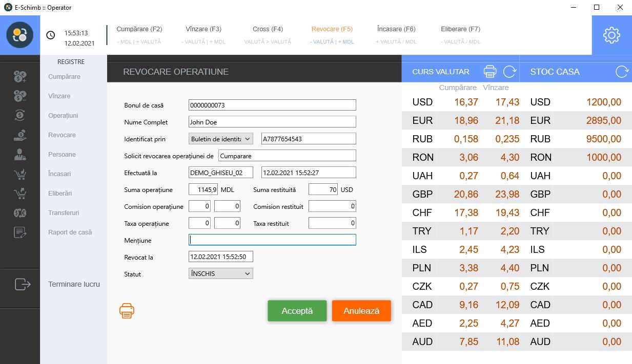Click the exit door icon

23,284
